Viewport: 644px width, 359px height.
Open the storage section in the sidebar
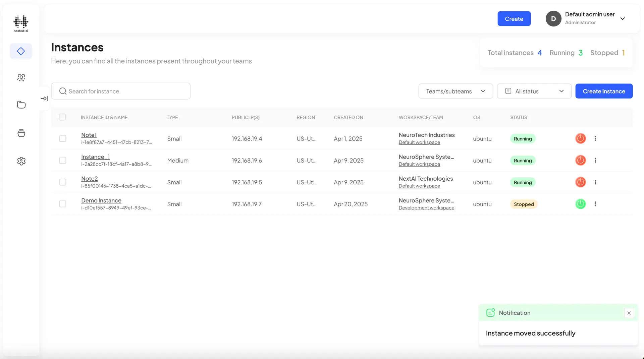[x=21, y=133]
